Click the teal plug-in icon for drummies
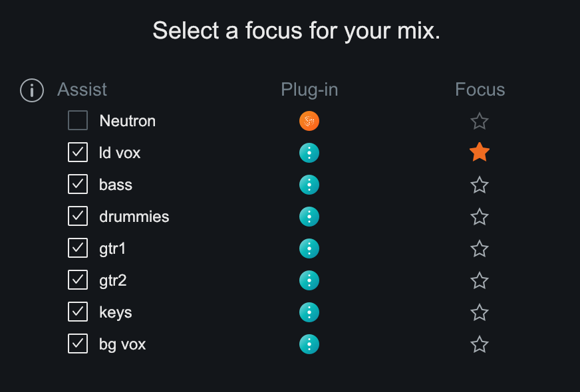The image size is (580, 392). pyautogui.click(x=309, y=217)
